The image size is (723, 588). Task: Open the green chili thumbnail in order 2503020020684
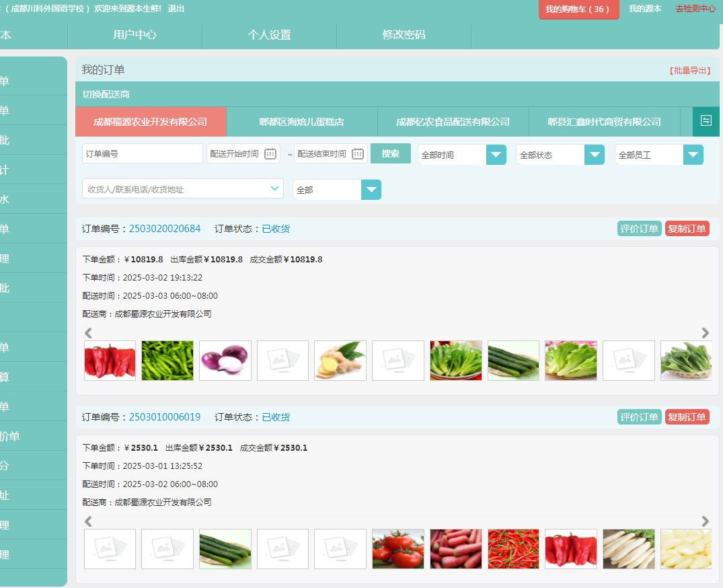(167, 361)
